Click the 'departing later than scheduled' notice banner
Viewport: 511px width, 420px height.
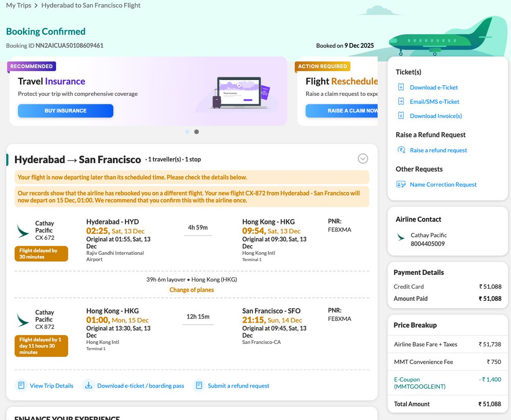coord(192,177)
